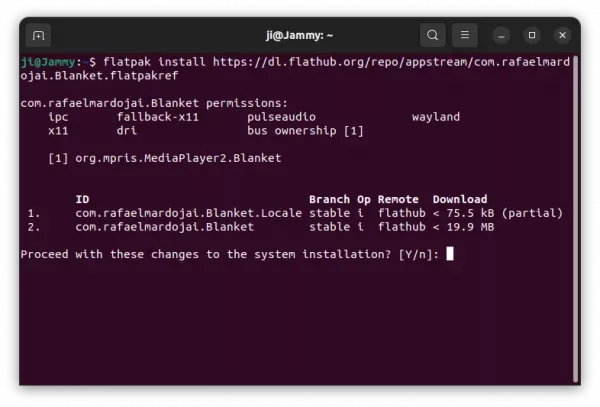This screenshot has height=407, width=600.
Task: Click the 'pulseaudio' permission
Action: [x=281, y=117]
